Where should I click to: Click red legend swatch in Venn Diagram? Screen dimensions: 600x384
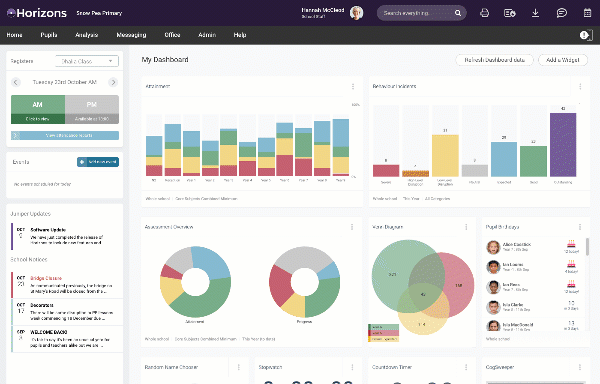(383, 333)
